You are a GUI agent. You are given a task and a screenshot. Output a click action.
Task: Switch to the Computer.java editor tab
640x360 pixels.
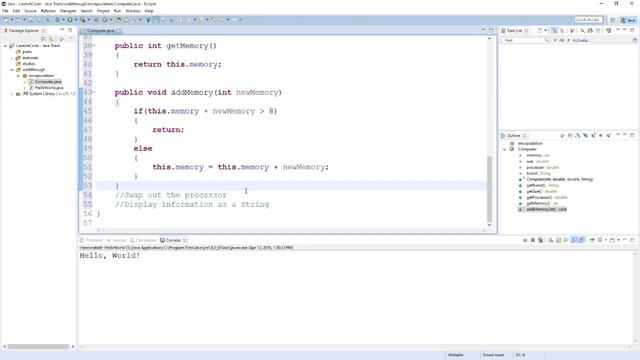(x=100, y=31)
